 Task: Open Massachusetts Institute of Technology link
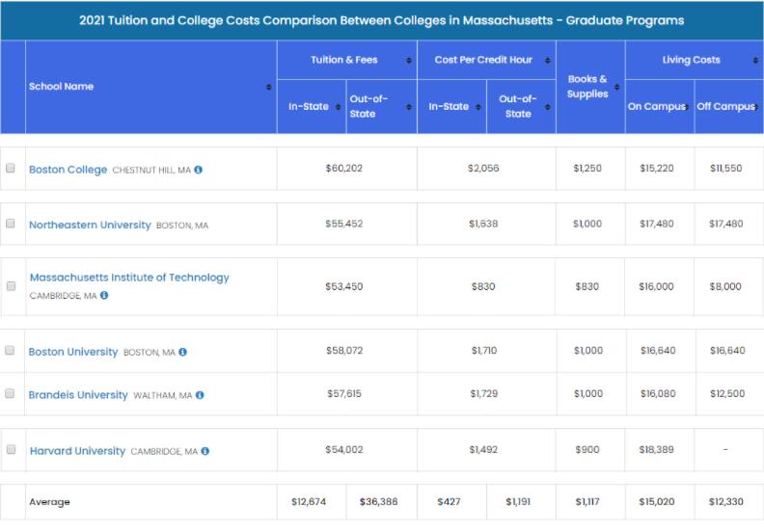(x=129, y=278)
